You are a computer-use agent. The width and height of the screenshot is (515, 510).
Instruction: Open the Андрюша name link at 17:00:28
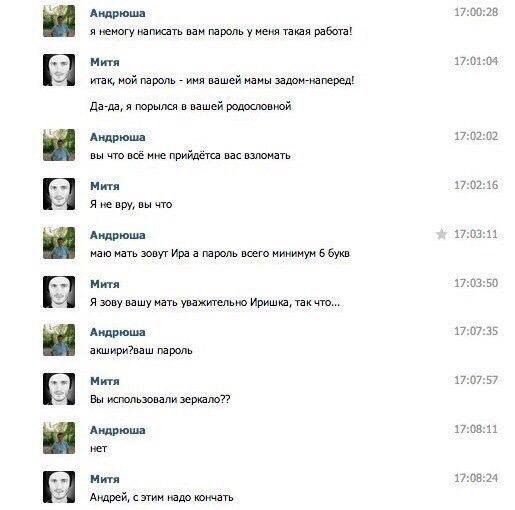pyautogui.click(x=118, y=13)
